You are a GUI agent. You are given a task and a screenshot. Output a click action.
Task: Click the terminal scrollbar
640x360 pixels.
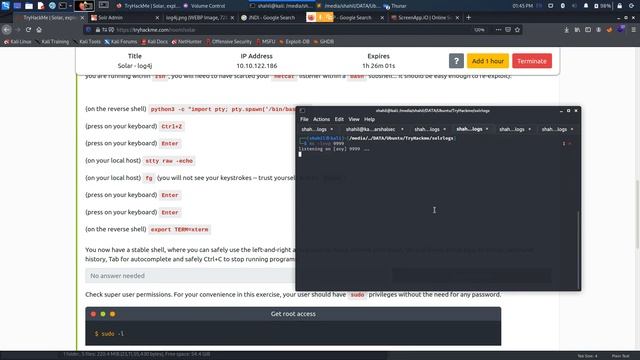tap(578, 250)
